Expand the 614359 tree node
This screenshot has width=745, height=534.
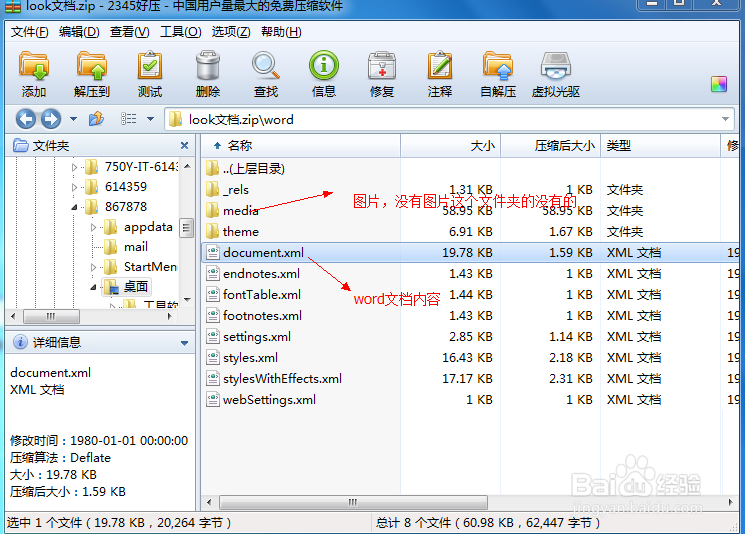click(74, 187)
